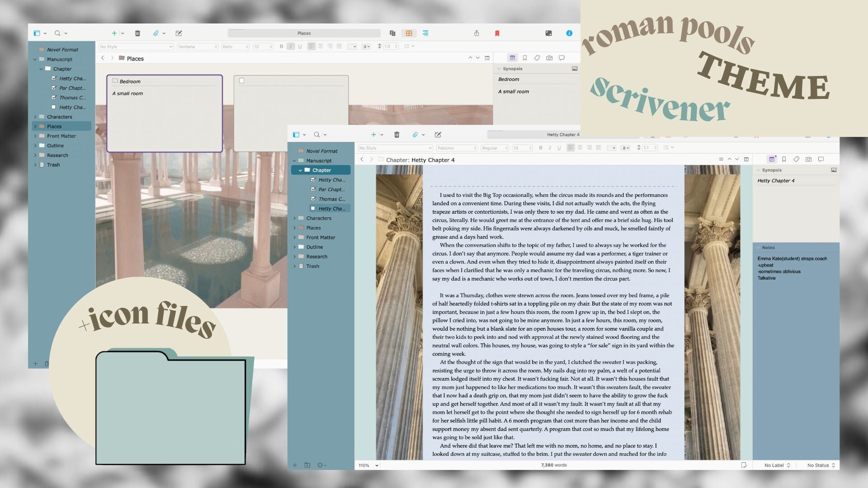Select the tag metadata icon in inspector
The image size is (868, 488).
796,159
